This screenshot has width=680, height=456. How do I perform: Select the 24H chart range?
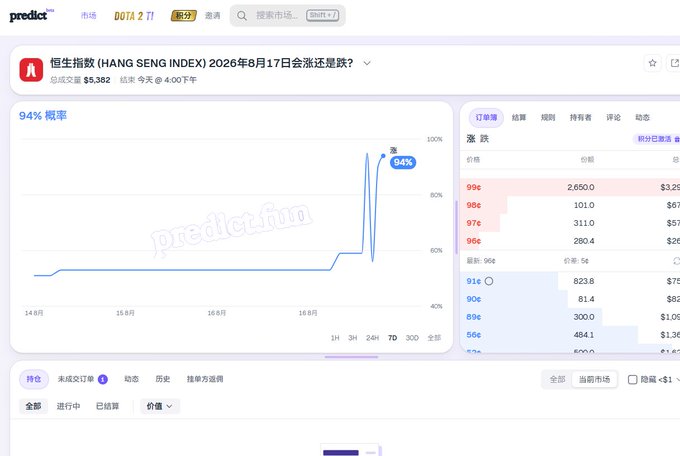coord(373,338)
